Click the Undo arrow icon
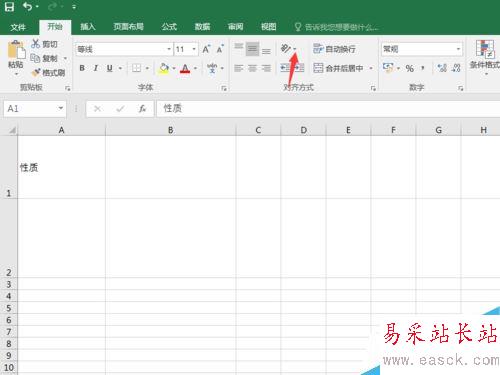The width and height of the screenshot is (500, 375). pyautogui.click(x=27, y=7)
